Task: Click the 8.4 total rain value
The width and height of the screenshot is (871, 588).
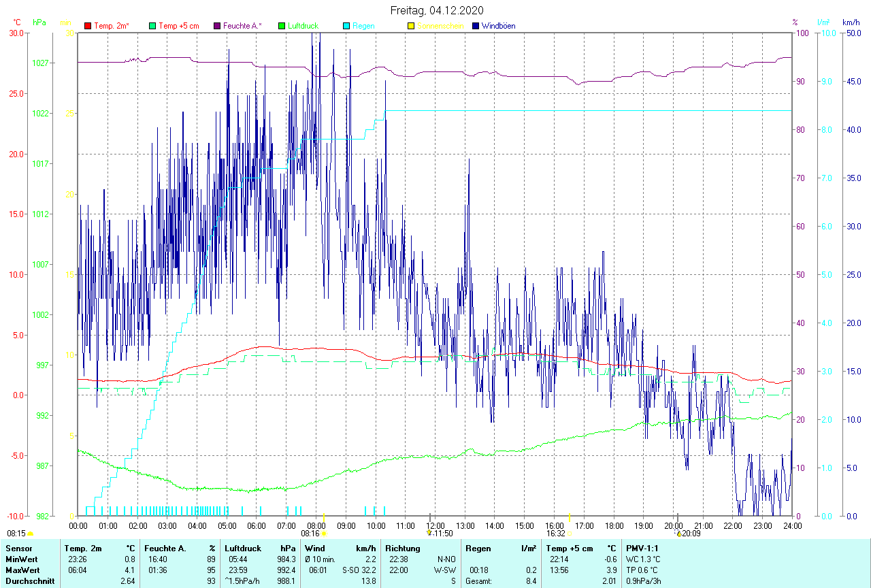Action: [x=530, y=581]
